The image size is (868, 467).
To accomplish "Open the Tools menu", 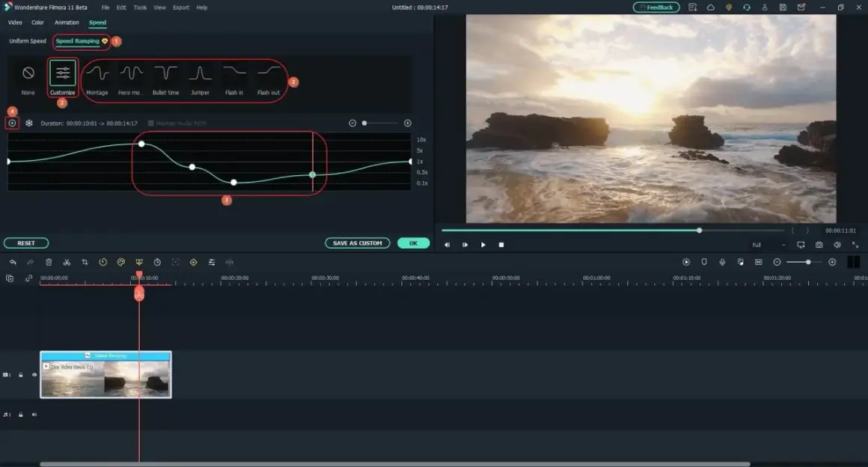I will click(x=140, y=7).
